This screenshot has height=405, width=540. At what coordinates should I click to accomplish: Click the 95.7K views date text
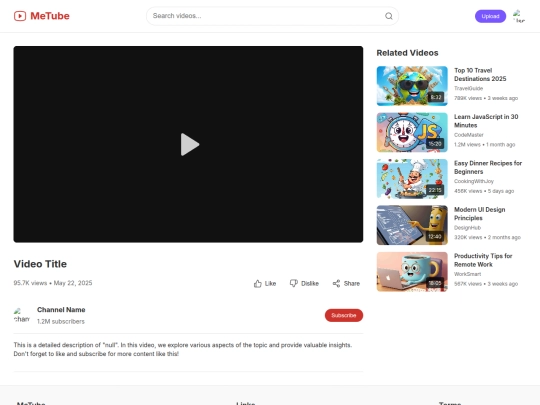pyautogui.click(x=53, y=283)
